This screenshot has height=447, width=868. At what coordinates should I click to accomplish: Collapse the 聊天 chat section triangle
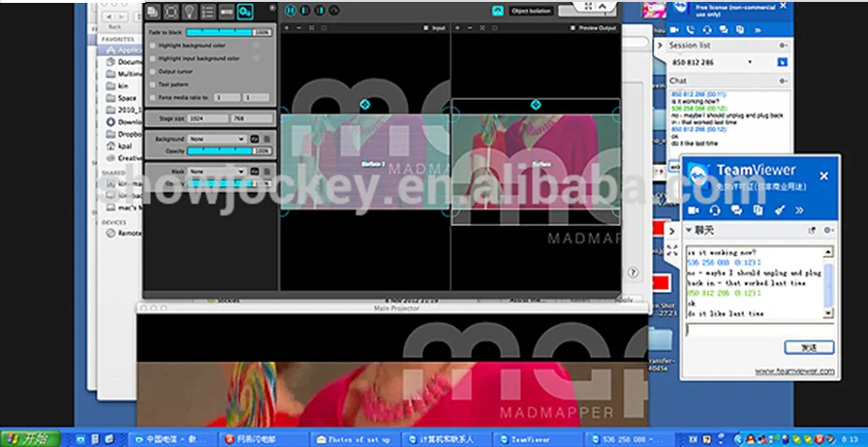tap(689, 230)
